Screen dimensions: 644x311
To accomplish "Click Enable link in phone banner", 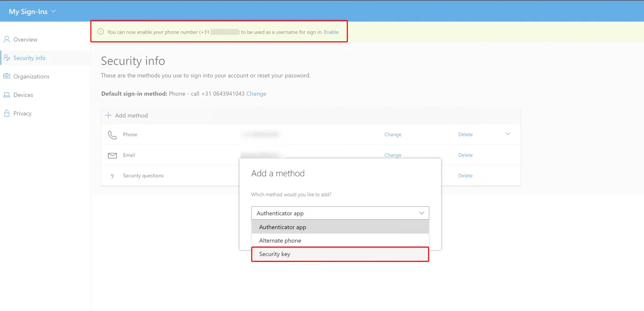I will [331, 32].
